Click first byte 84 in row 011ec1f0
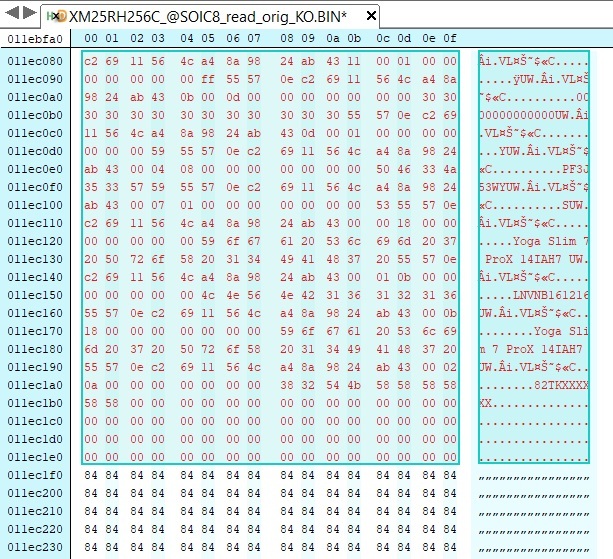 click(x=91, y=475)
